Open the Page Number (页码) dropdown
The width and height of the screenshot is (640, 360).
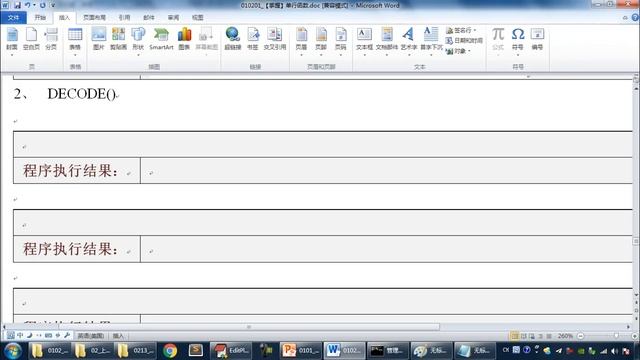(x=341, y=41)
